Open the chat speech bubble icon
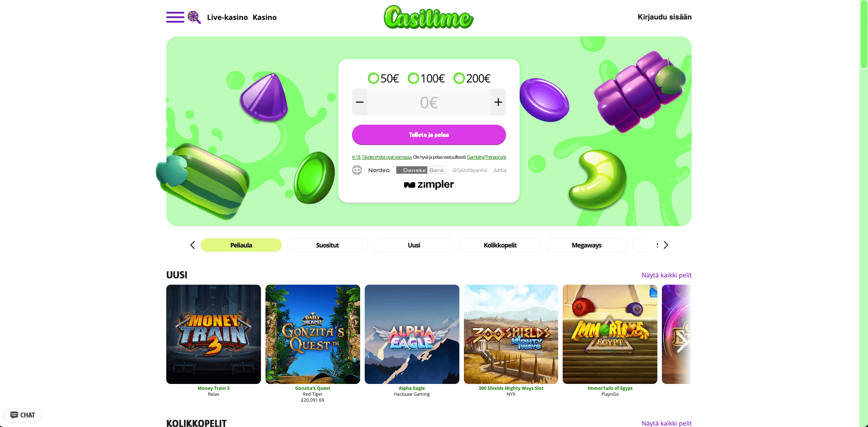The height and width of the screenshot is (427, 868). pyautogui.click(x=14, y=415)
